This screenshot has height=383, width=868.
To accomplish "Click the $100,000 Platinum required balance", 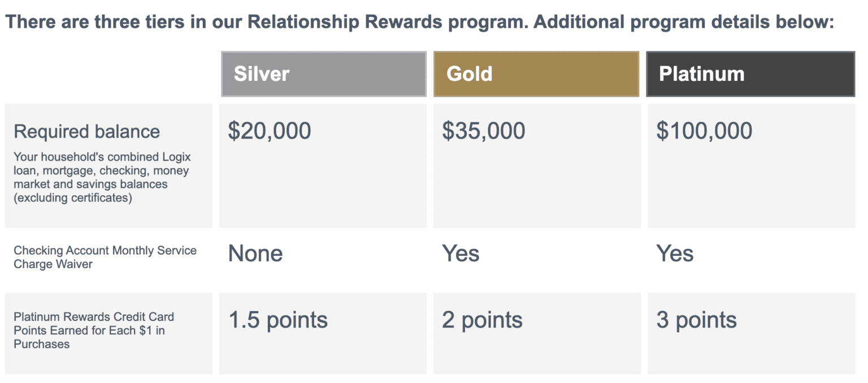I will pos(704,131).
